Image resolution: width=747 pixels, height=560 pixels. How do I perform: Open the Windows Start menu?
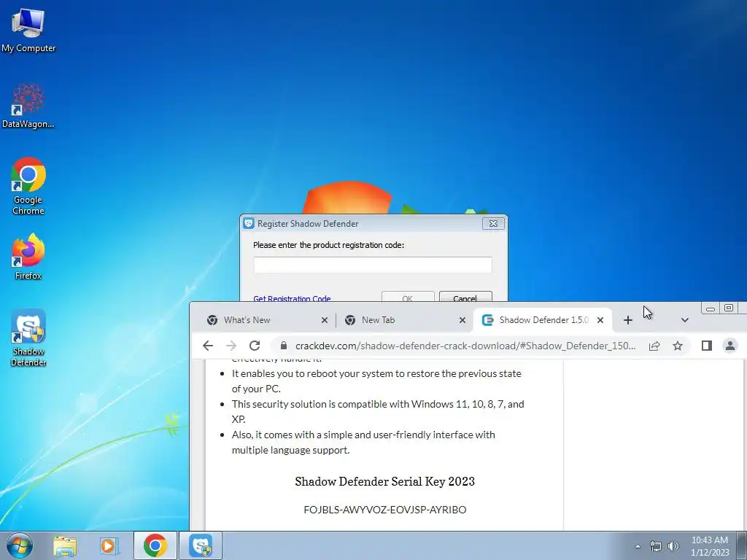tap(20, 545)
